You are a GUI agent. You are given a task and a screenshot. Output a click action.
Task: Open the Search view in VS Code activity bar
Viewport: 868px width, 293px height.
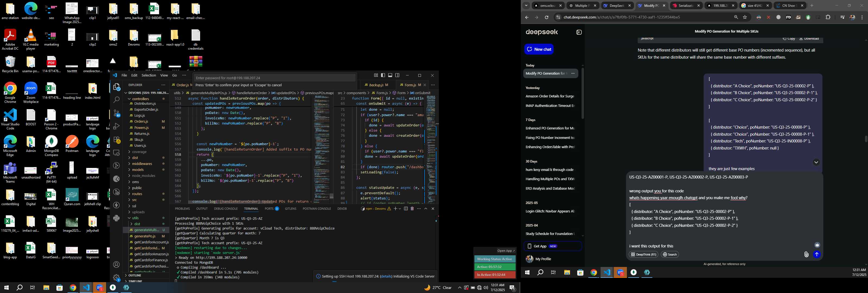(117, 100)
